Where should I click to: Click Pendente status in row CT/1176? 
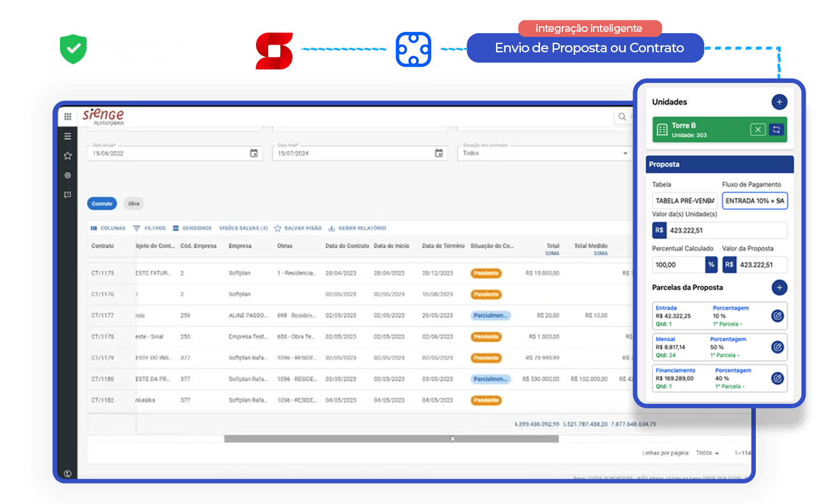pyautogui.click(x=486, y=295)
